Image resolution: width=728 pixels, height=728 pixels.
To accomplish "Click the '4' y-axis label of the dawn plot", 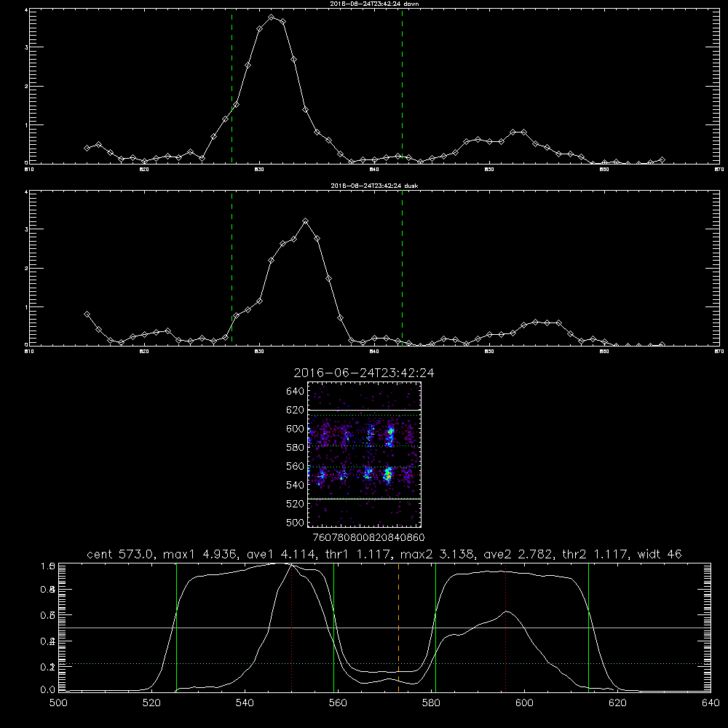I will click(x=26, y=9).
